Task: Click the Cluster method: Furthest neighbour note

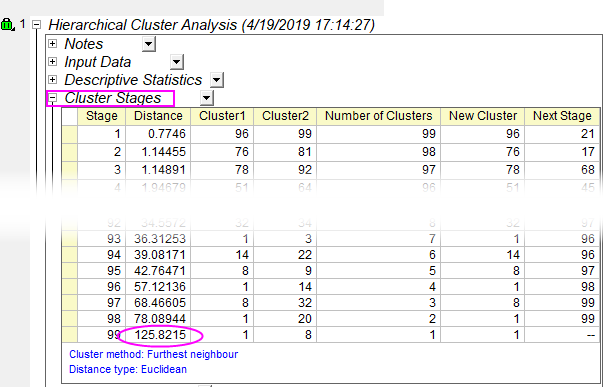Action: tap(154, 354)
